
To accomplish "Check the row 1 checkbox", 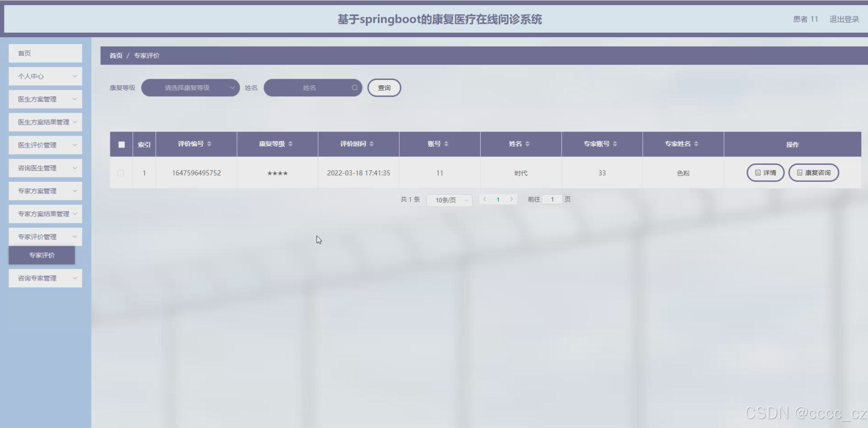I will tap(121, 173).
